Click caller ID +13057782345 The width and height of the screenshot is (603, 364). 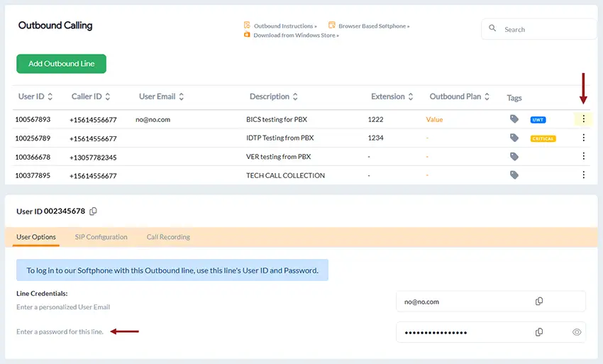coord(93,158)
